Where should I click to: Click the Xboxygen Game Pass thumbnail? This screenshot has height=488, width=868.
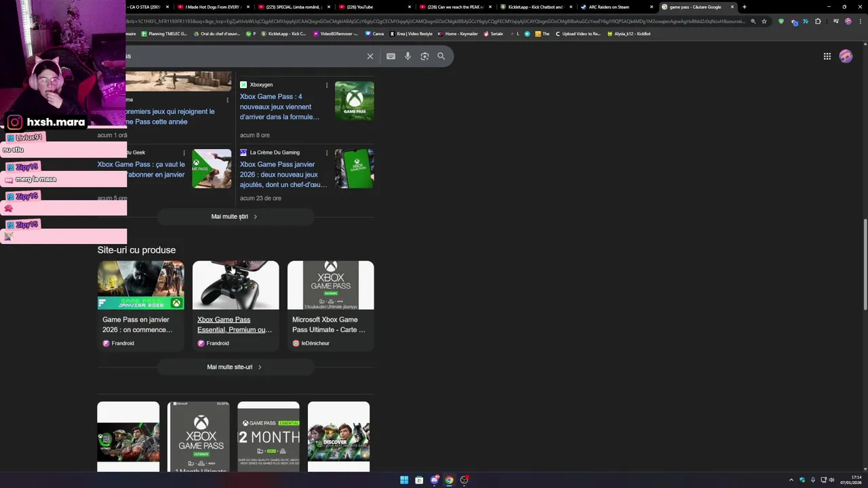click(354, 101)
